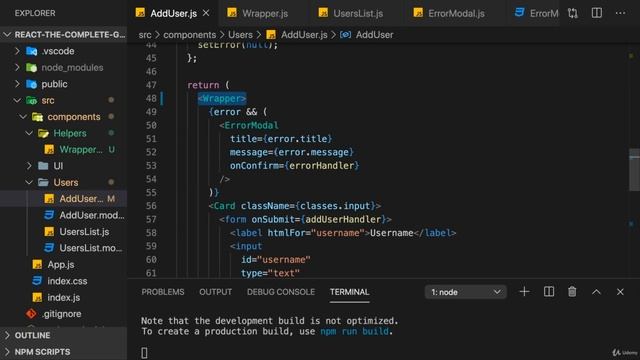Image resolution: width=640 pixels, height=360 pixels.
Task: Open UsersList.module.css file
Action: tap(91, 248)
